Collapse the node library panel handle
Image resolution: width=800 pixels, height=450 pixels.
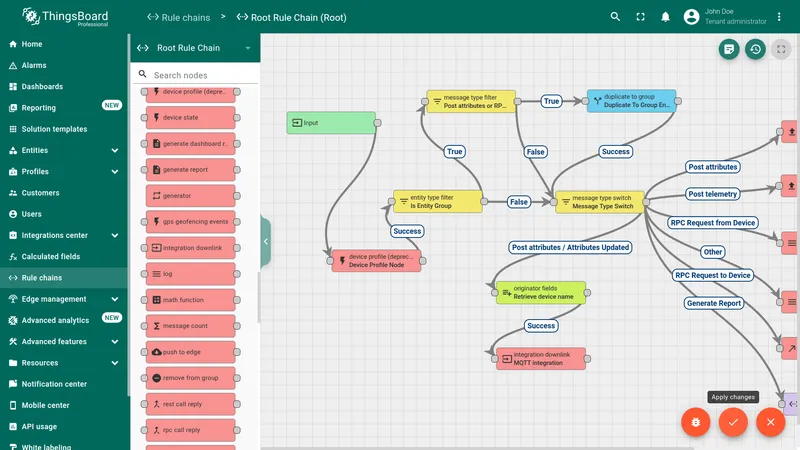265,241
